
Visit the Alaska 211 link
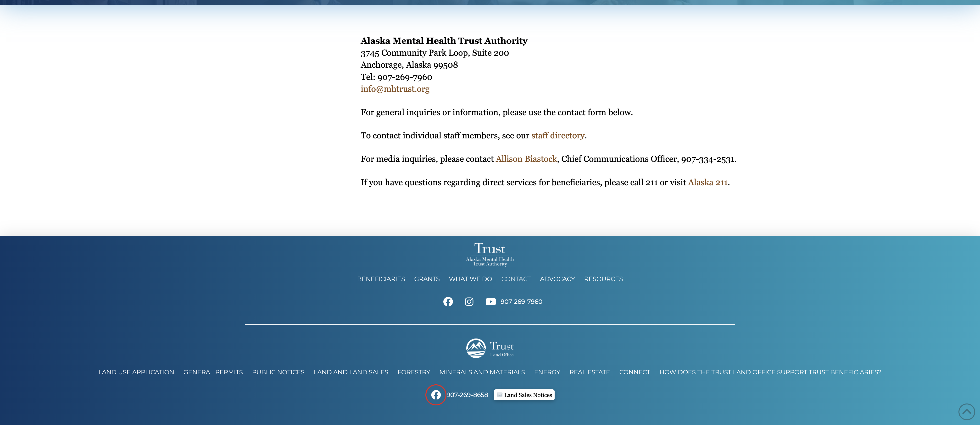coord(707,182)
